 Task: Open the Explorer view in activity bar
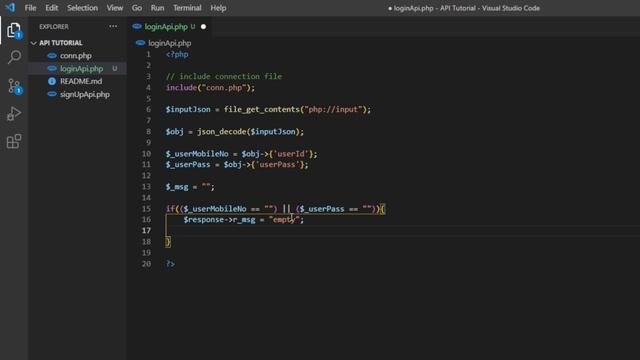pos(14,31)
